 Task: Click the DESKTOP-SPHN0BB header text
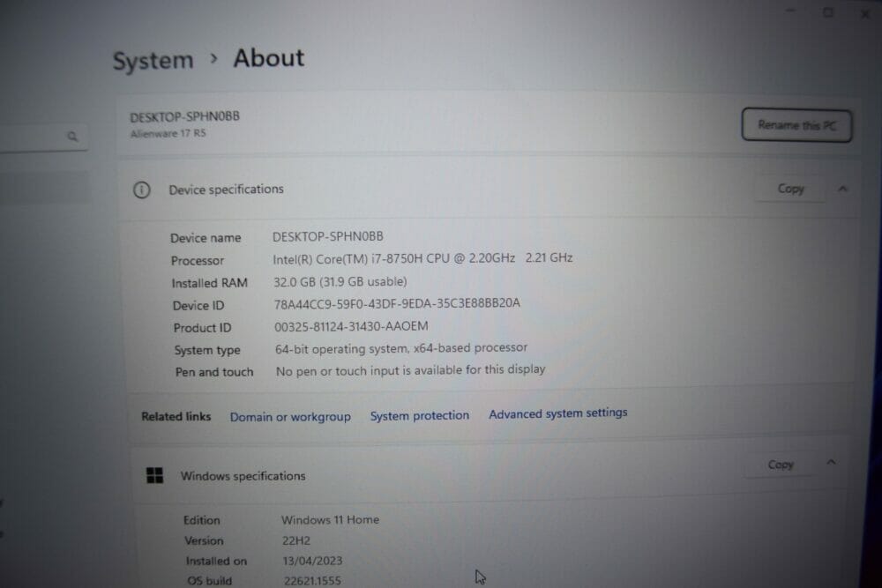pos(184,116)
